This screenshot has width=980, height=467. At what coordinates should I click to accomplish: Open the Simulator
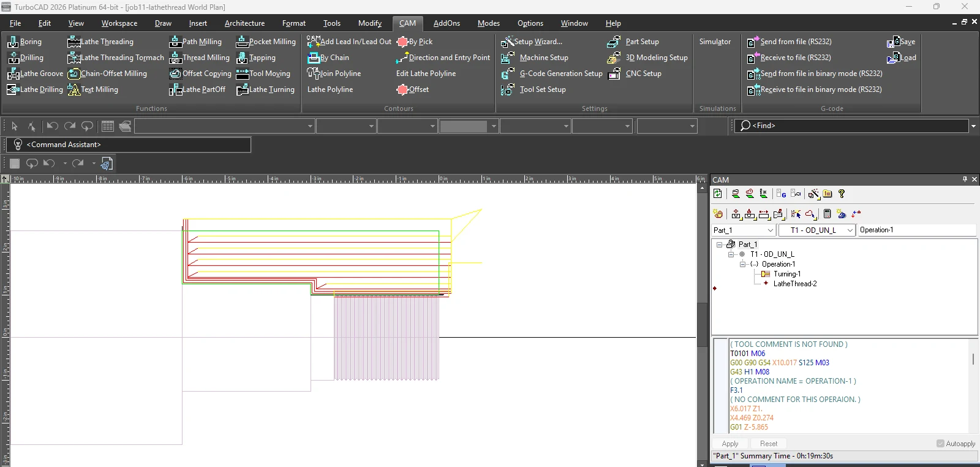(x=715, y=42)
